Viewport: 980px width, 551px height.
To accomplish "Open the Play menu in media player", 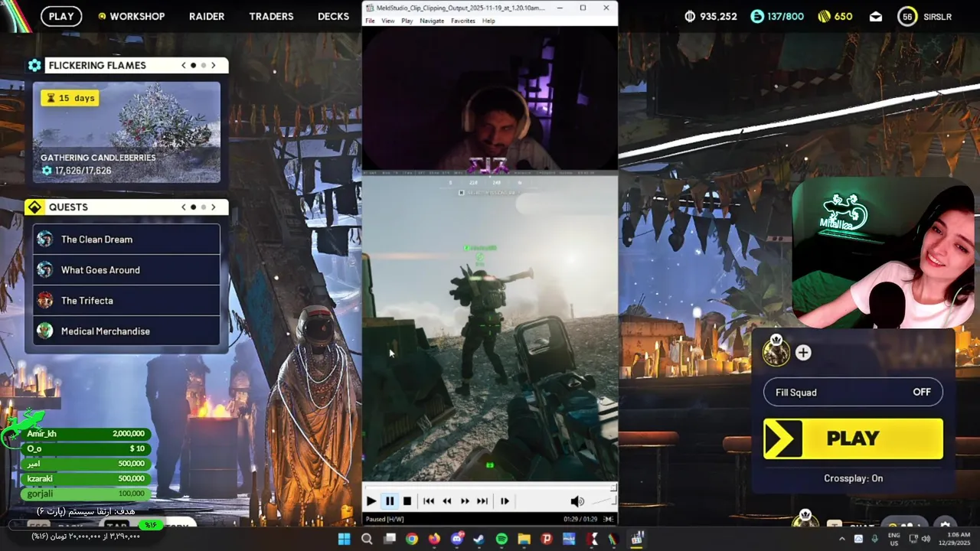I will click(407, 21).
